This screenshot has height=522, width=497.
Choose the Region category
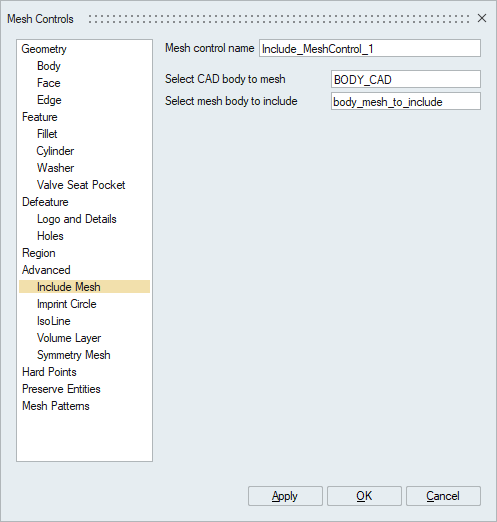39,253
